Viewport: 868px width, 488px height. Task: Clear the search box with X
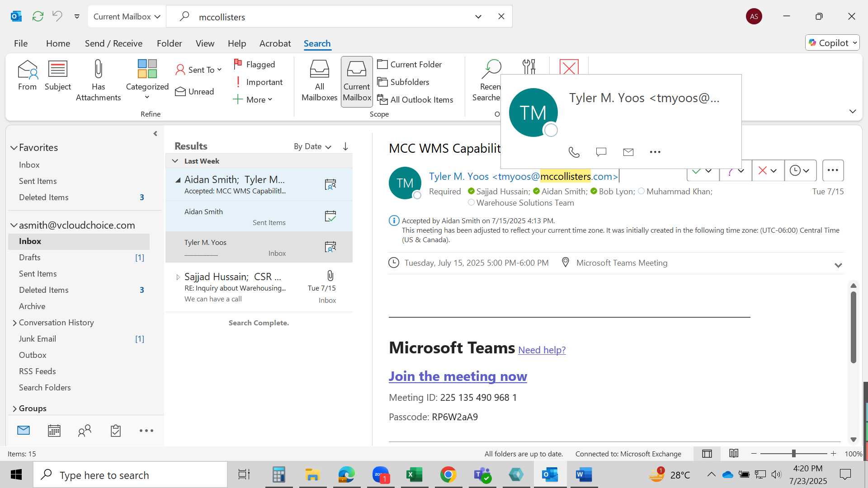click(x=501, y=16)
